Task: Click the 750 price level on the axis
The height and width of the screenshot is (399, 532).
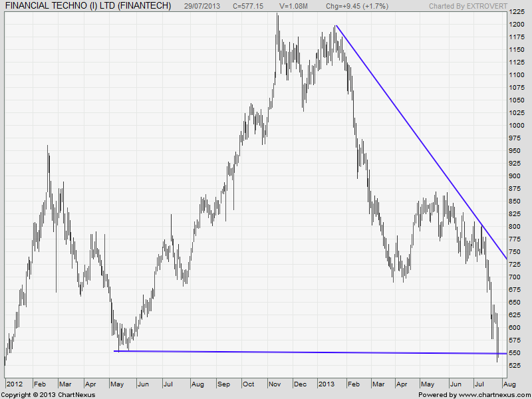Action: point(514,252)
